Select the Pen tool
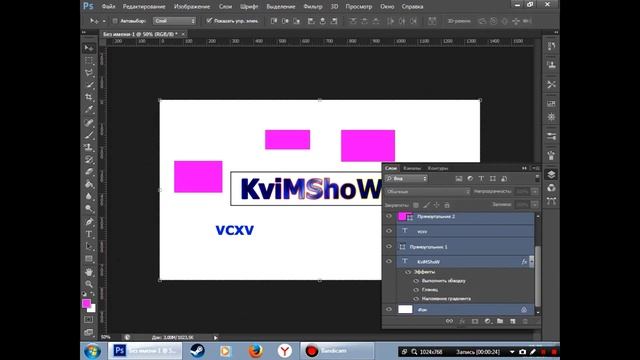Image resolution: width=640 pixels, height=360 pixels. coord(89,222)
